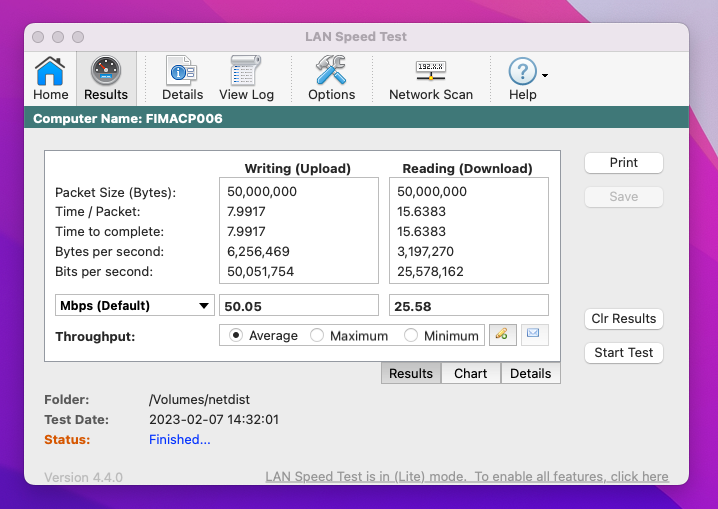Switch to the Details bottom tab

(x=530, y=374)
